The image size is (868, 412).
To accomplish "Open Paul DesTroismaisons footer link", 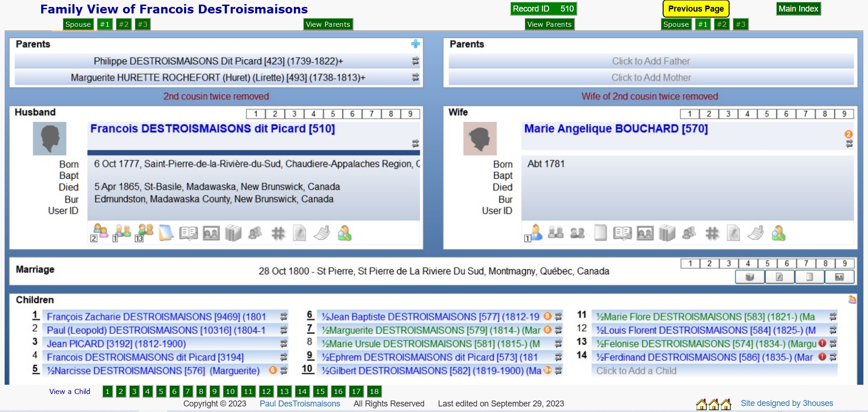I will click(x=300, y=404).
